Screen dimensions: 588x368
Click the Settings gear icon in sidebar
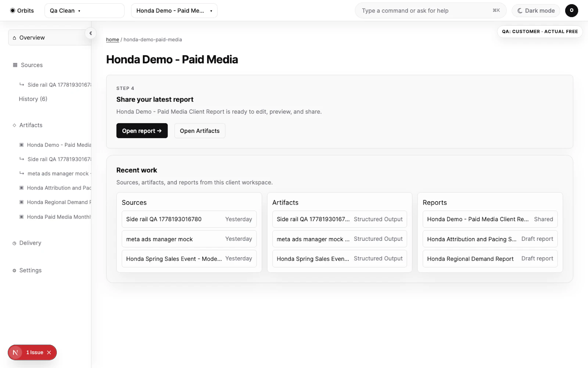pyautogui.click(x=14, y=270)
